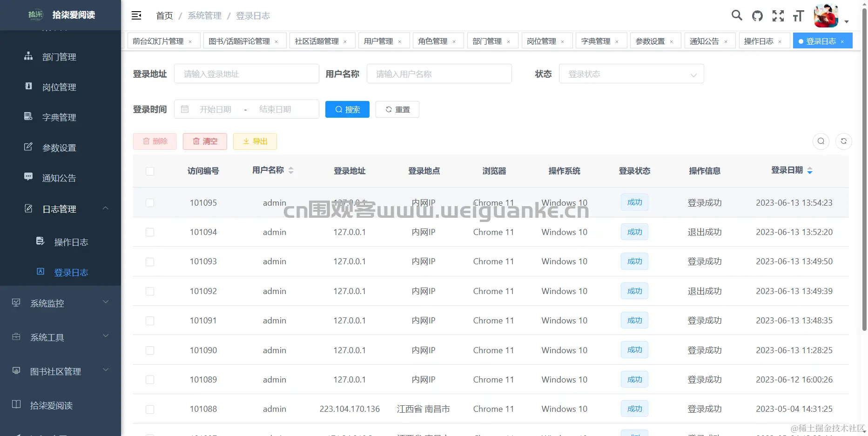868x436 pixels.
Task: Open the avatar dropdown caret
Action: [847, 22]
